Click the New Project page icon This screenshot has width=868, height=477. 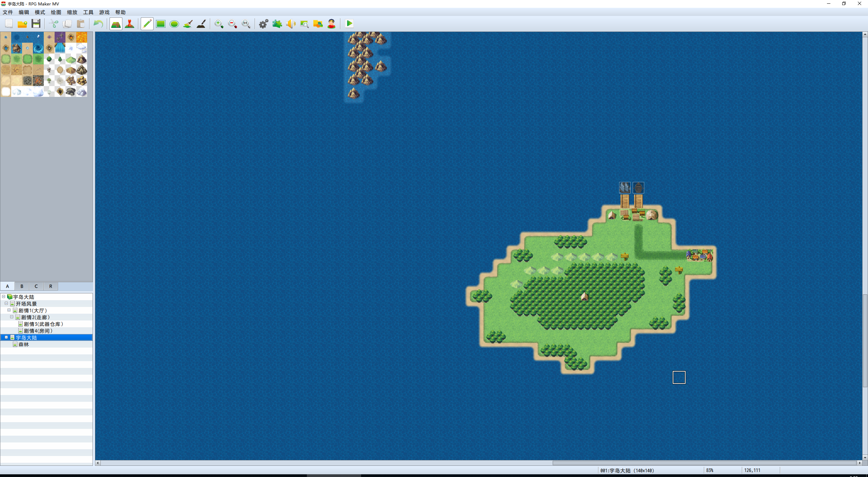[9, 24]
